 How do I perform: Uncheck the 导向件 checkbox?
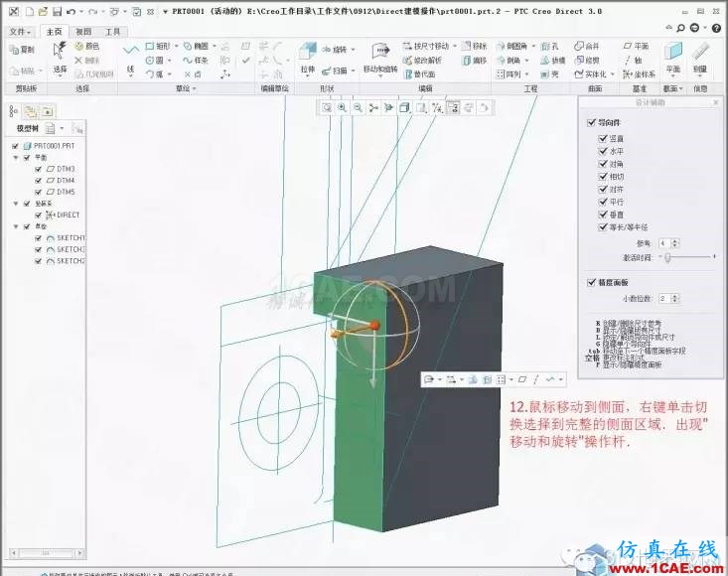[x=591, y=122]
